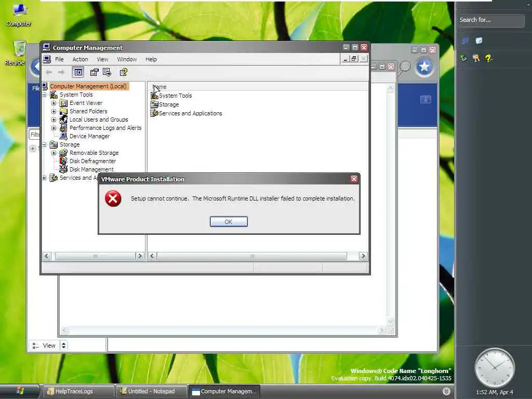Collapse the Storage node

45,144
